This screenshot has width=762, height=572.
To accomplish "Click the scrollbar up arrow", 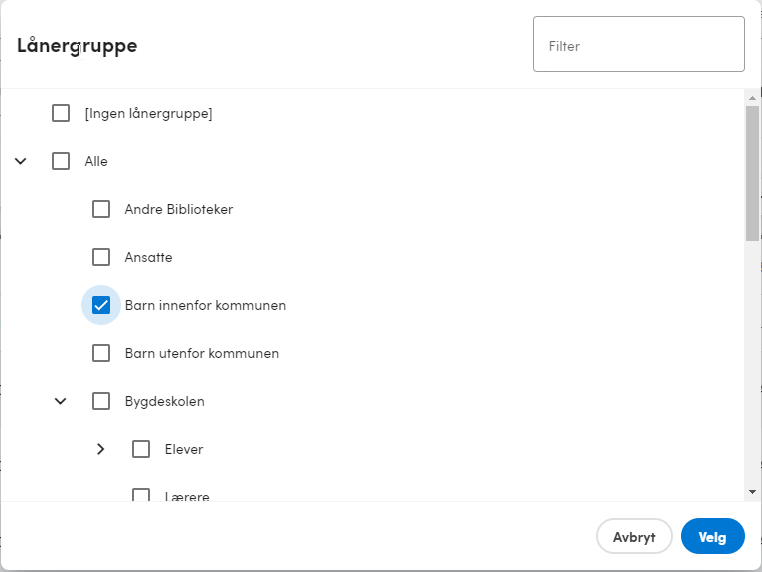I will [752, 98].
